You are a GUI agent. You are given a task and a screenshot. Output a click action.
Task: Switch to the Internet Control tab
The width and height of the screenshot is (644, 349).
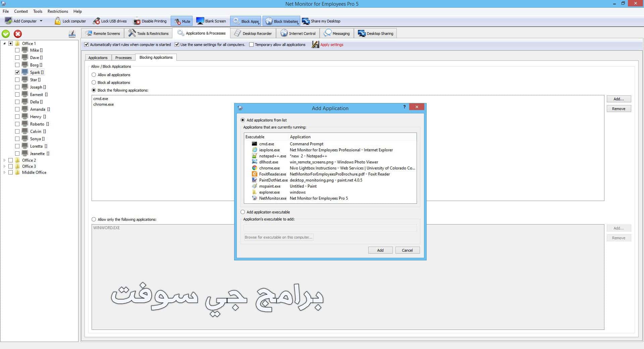point(298,33)
